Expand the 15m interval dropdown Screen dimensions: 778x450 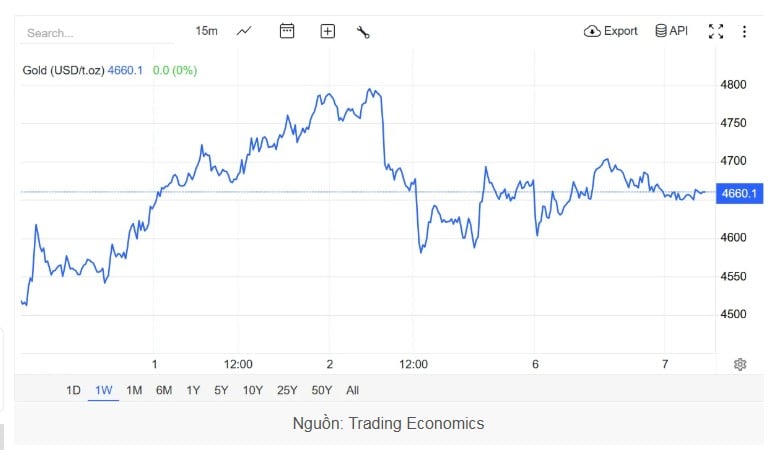[206, 31]
